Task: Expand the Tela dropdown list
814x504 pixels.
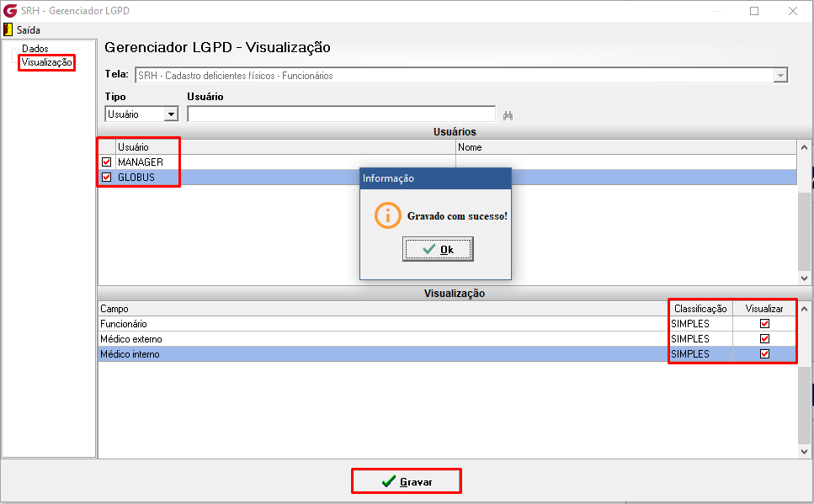Action: pyautogui.click(x=779, y=76)
